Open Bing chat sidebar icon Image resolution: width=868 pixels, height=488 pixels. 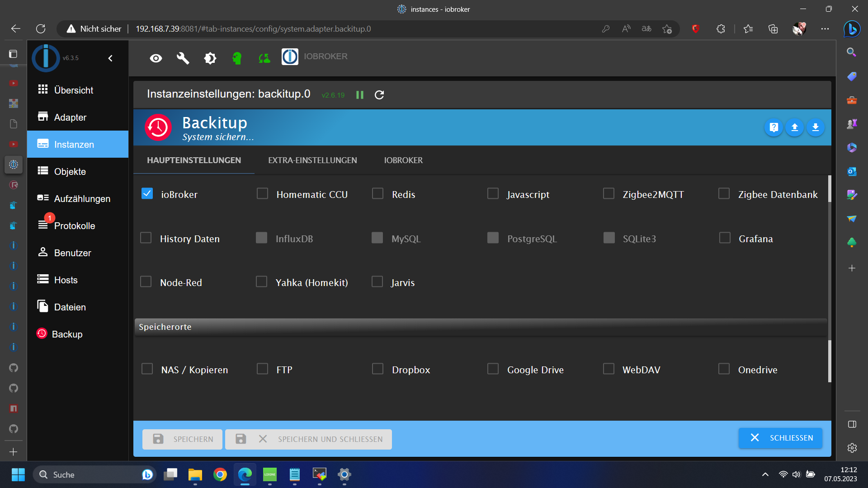point(852,29)
